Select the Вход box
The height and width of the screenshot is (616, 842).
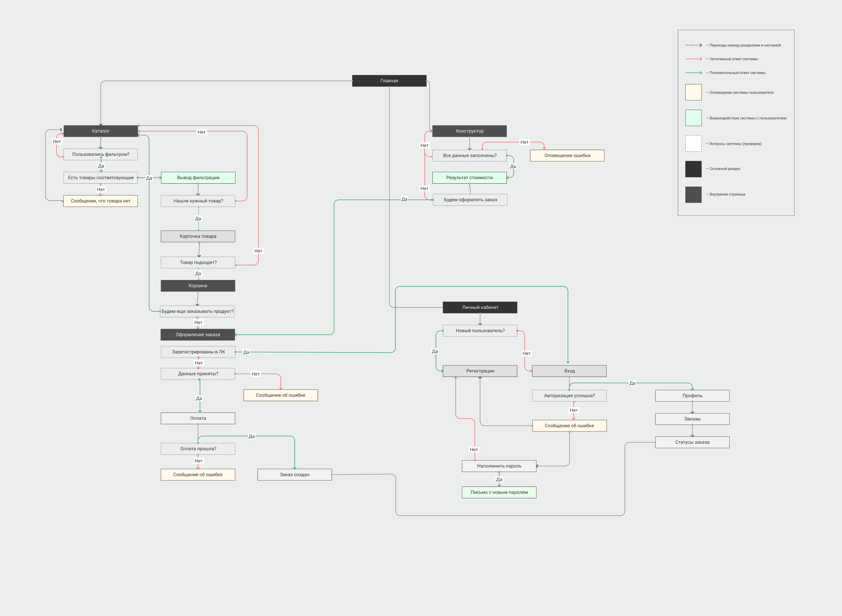569,371
